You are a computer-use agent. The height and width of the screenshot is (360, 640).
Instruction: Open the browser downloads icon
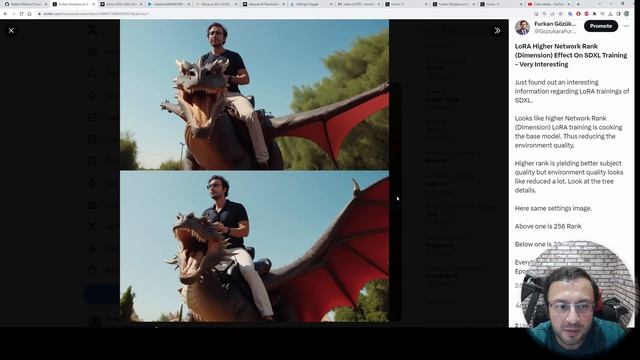(611, 14)
